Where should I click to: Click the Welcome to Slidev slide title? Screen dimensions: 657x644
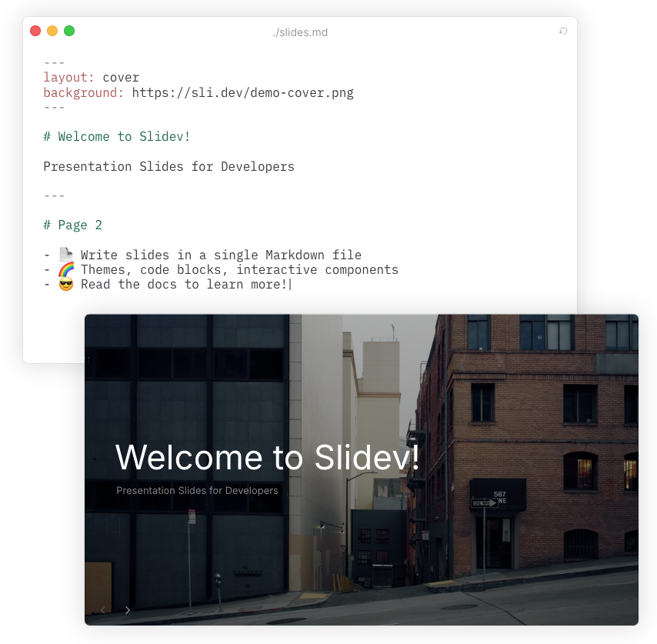pos(268,458)
